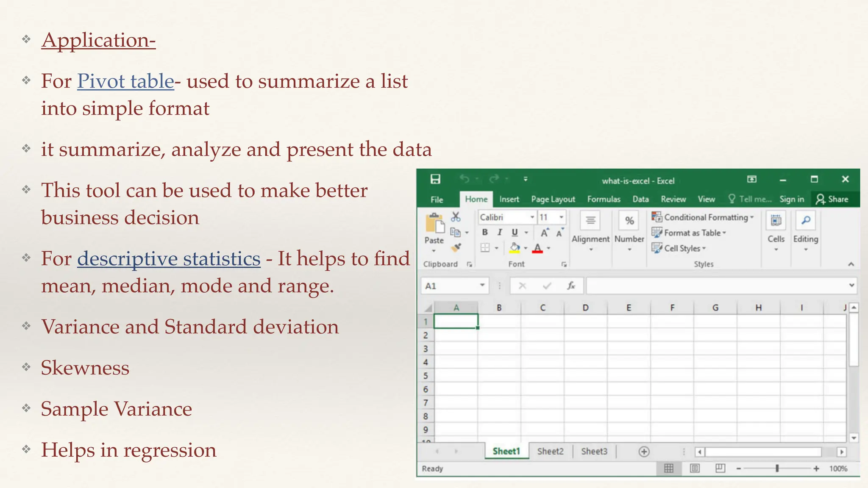Click the Zoom in plus button

tap(816, 469)
